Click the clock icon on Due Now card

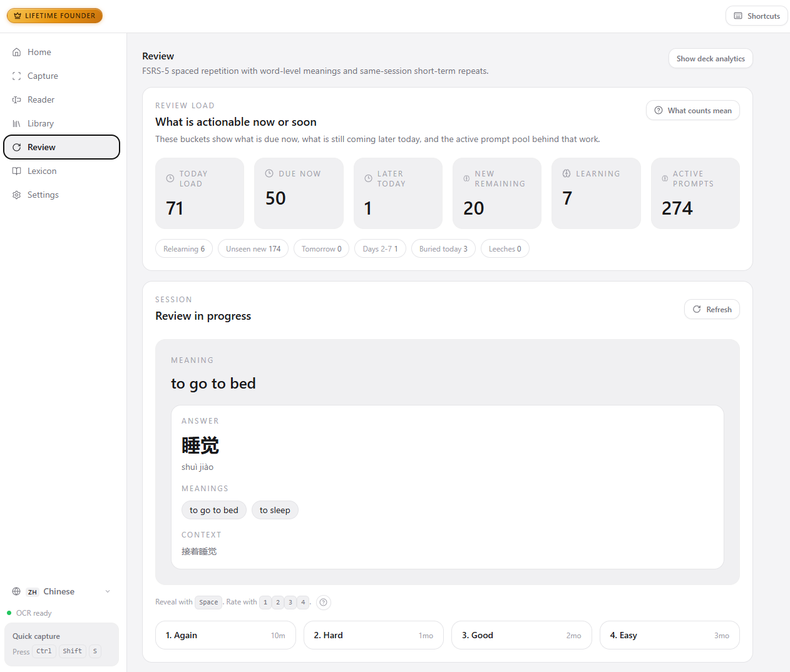coord(269,173)
